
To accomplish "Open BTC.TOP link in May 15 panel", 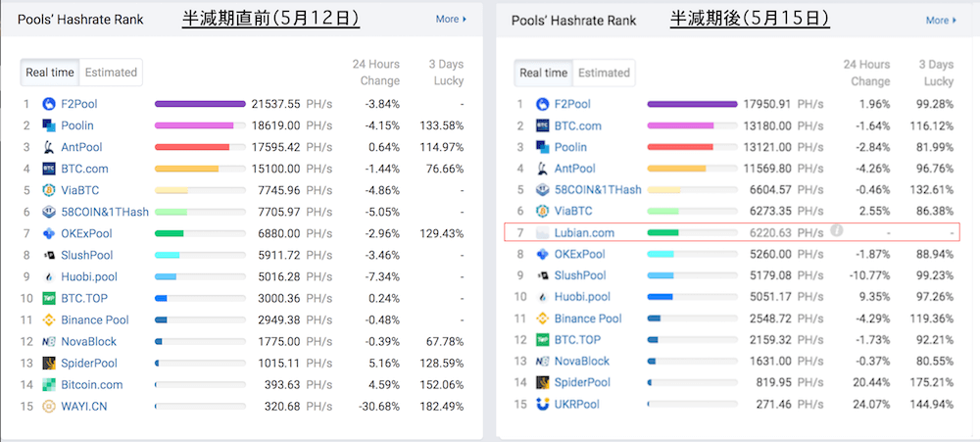I will pyautogui.click(x=577, y=339).
